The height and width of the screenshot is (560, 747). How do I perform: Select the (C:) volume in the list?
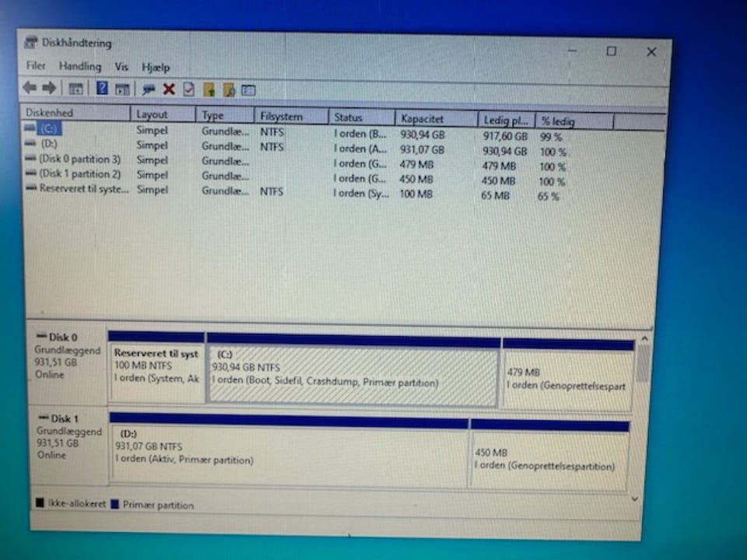(x=48, y=128)
